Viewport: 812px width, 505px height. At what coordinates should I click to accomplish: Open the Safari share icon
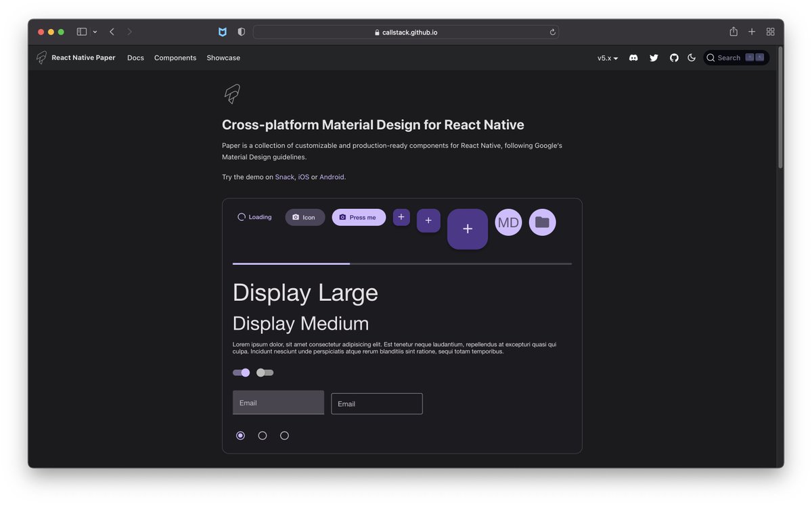coord(734,31)
